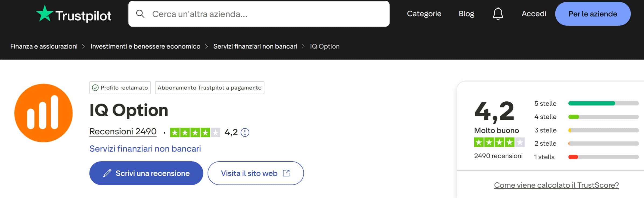The image size is (644, 198).
Task: Open the Recensioni 2490 link
Action: coord(123,131)
